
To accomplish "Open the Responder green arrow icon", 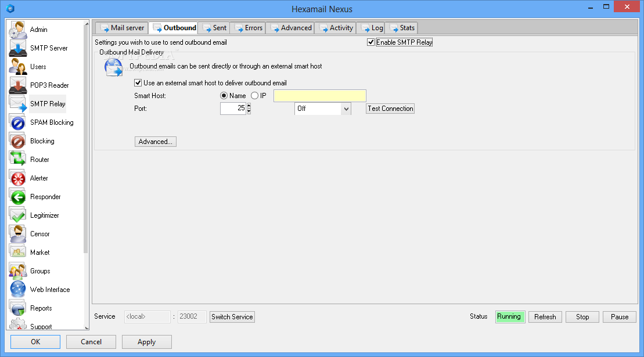I will (17, 197).
